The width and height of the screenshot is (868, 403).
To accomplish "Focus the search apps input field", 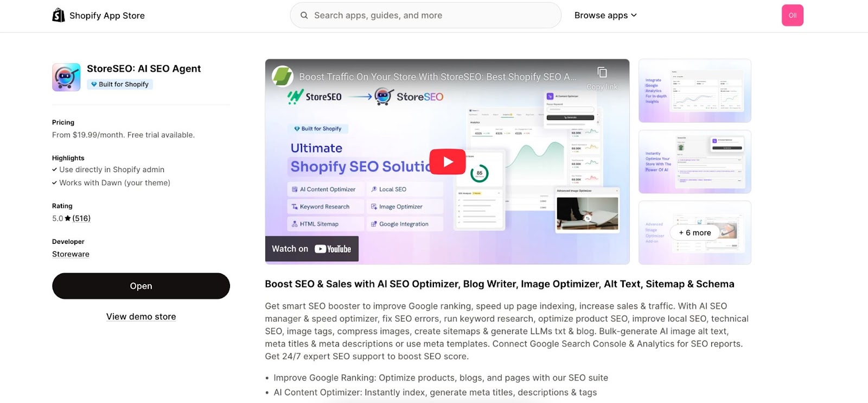I will (x=425, y=15).
